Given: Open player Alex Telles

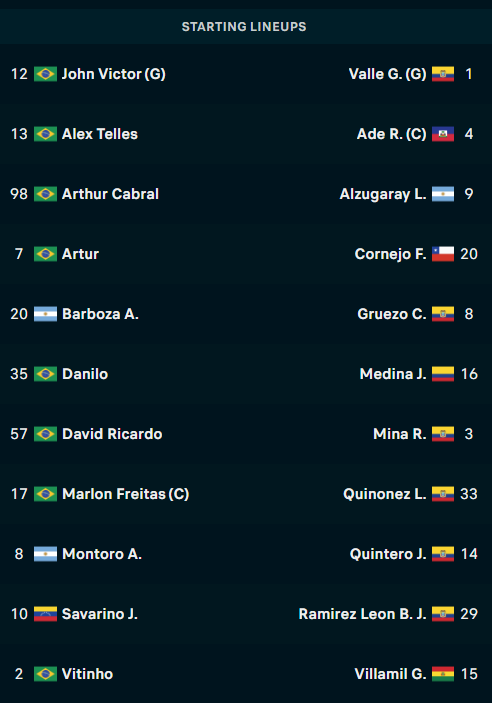Looking at the screenshot, I should 100,134.
